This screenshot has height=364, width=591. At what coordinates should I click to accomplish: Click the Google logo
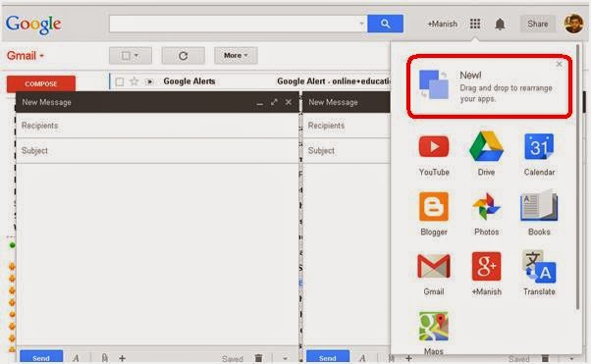tap(33, 25)
